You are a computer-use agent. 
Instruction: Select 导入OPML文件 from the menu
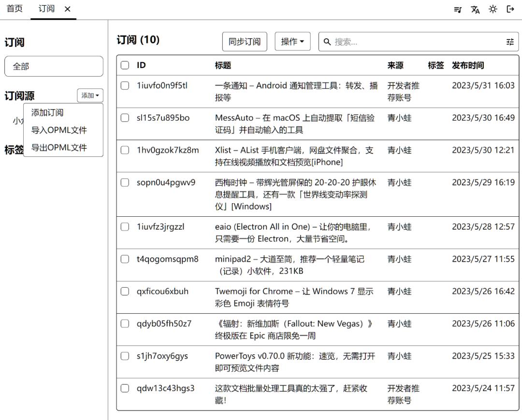pos(58,130)
